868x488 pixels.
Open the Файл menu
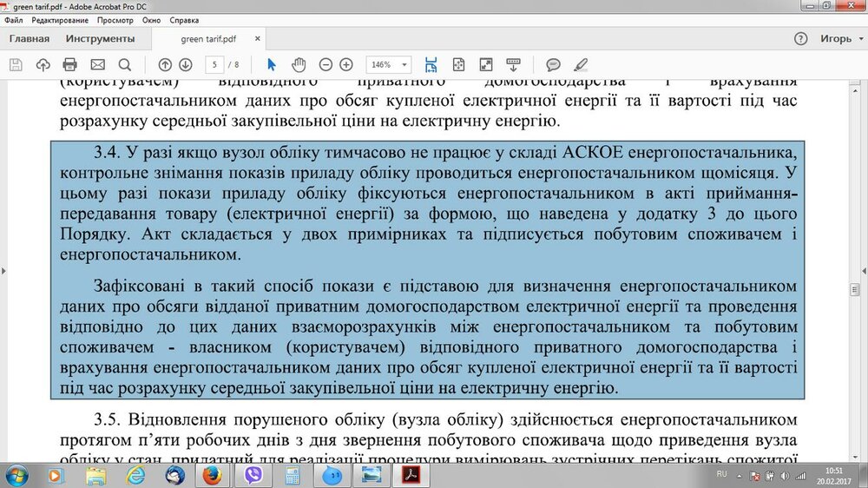(x=13, y=20)
